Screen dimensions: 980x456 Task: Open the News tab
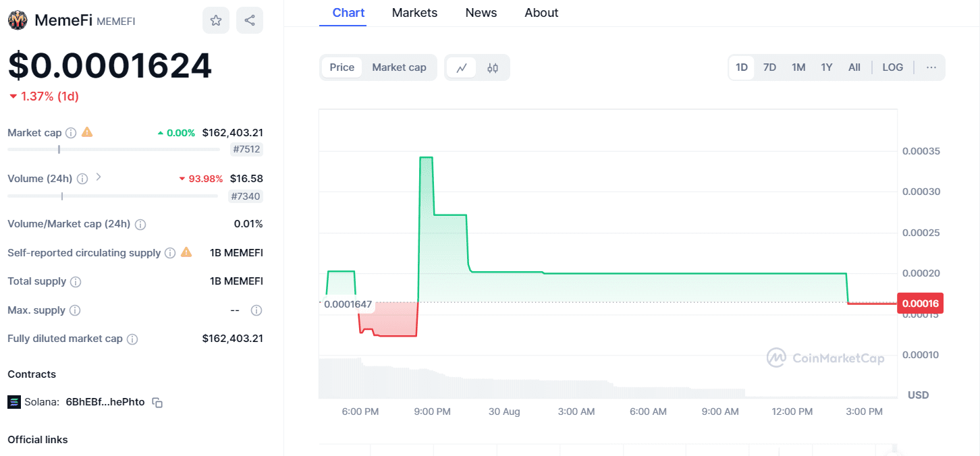click(481, 12)
